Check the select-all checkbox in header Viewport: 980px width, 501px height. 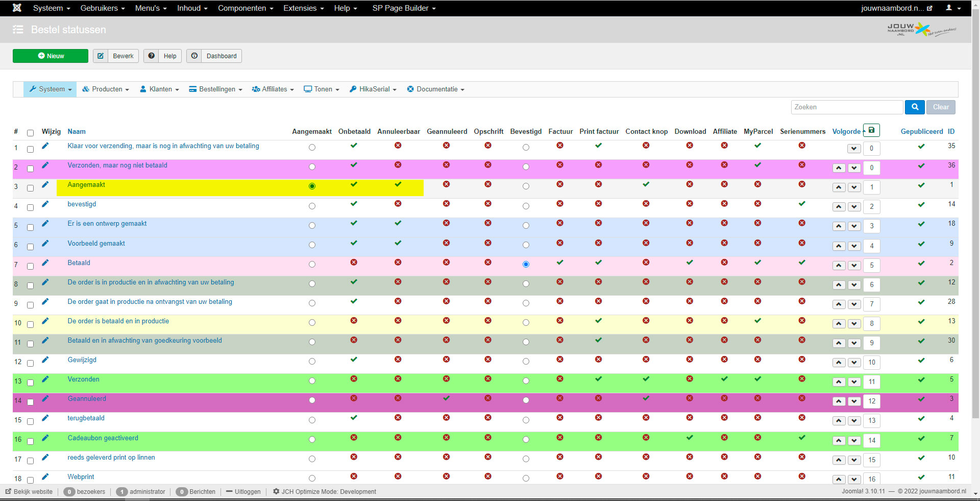[31, 133]
